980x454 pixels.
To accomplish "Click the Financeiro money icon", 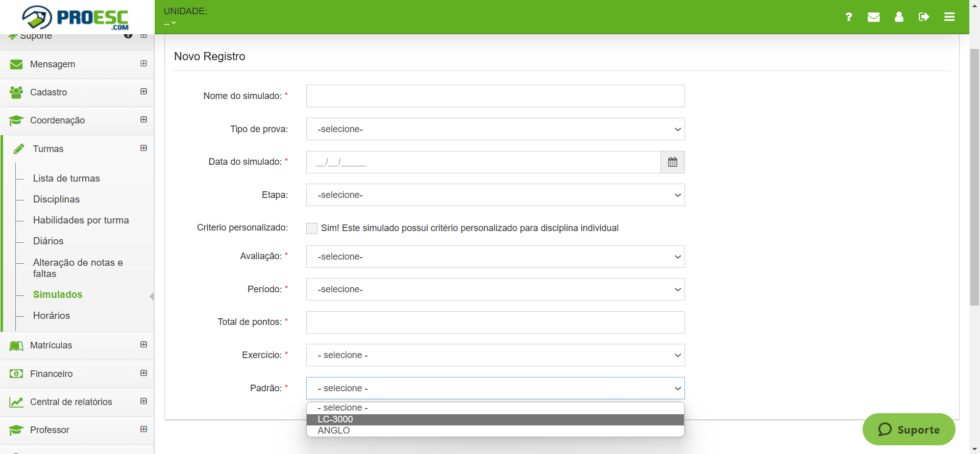I will (16, 374).
